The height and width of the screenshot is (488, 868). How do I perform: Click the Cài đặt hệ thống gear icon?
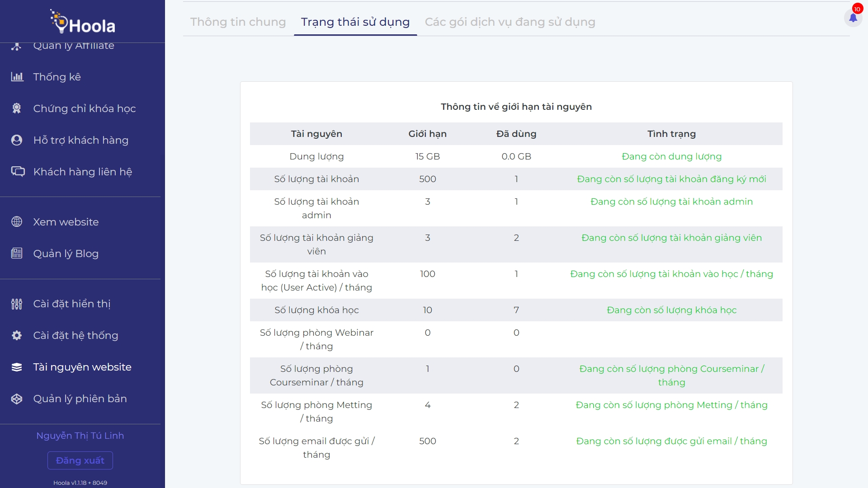[17, 335]
